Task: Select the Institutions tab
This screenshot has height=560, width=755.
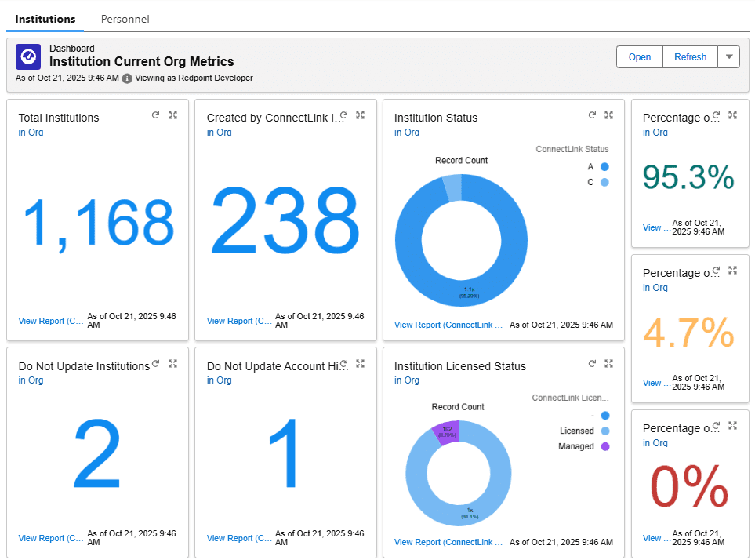Action: coord(45,19)
